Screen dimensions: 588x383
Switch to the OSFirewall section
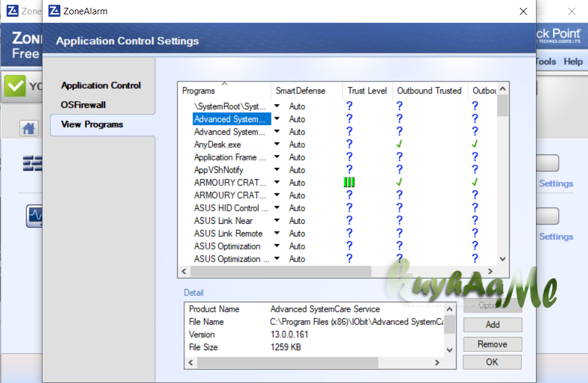click(x=83, y=105)
